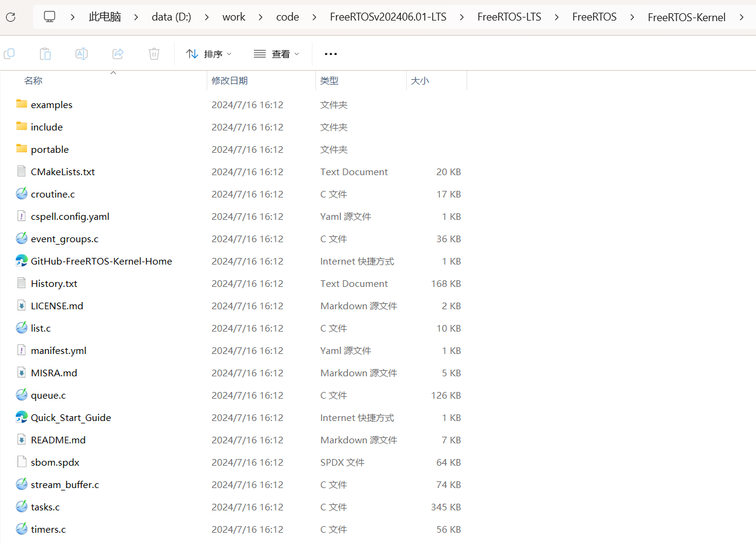The height and width of the screenshot is (543, 756).
Task: Click FreeRTOS-Kernel in the breadcrumb
Action: (x=687, y=17)
